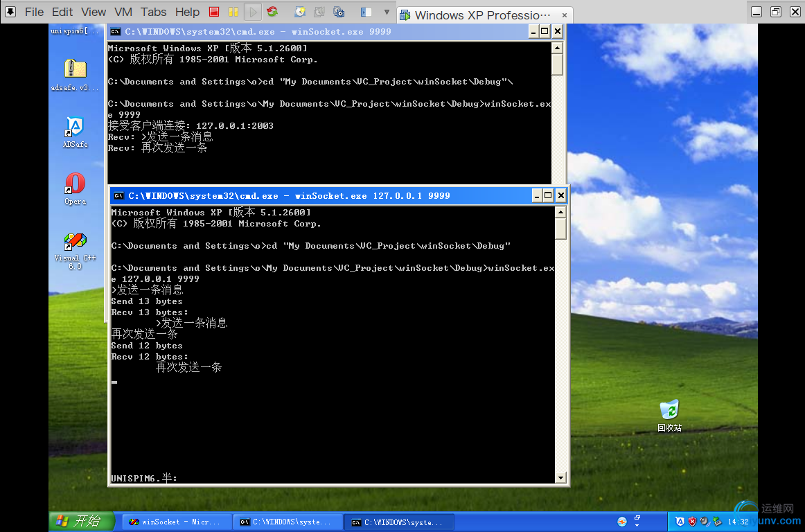Screen dimensions: 805x532
Task: Click the scrollbar thumb in client cmd window
Action: tap(560, 229)
